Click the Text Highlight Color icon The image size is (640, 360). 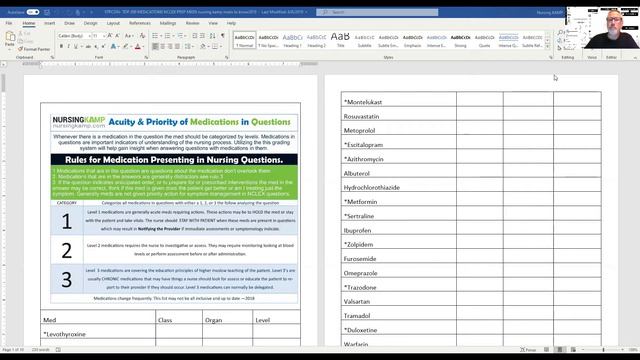coord(126,47)
